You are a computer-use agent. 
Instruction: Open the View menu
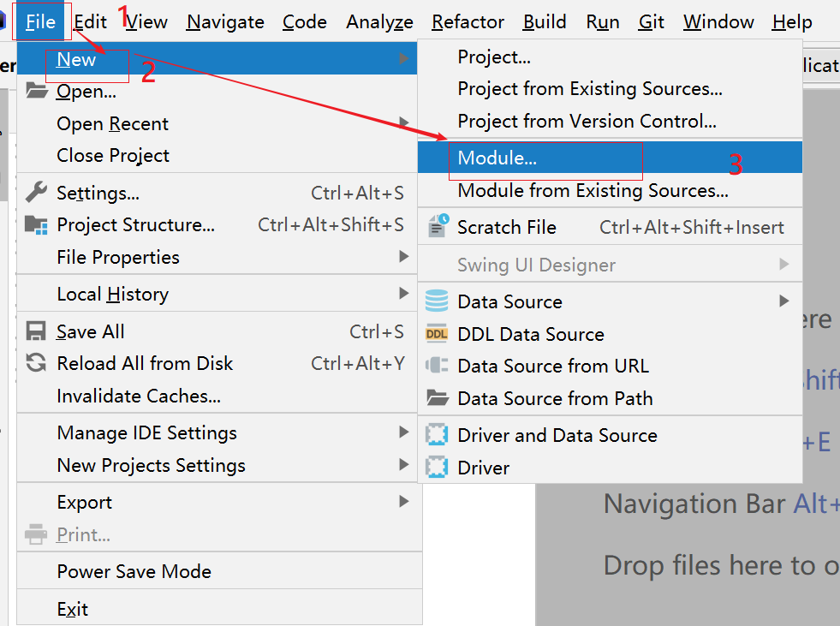pyautogui.click(x=146, y=22)
